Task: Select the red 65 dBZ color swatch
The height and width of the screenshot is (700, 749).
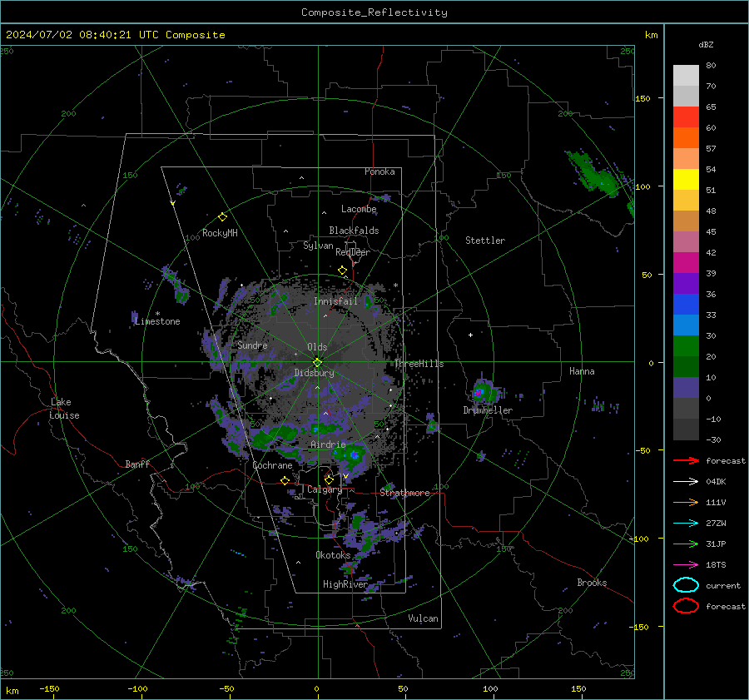Action: click(686, 117)
